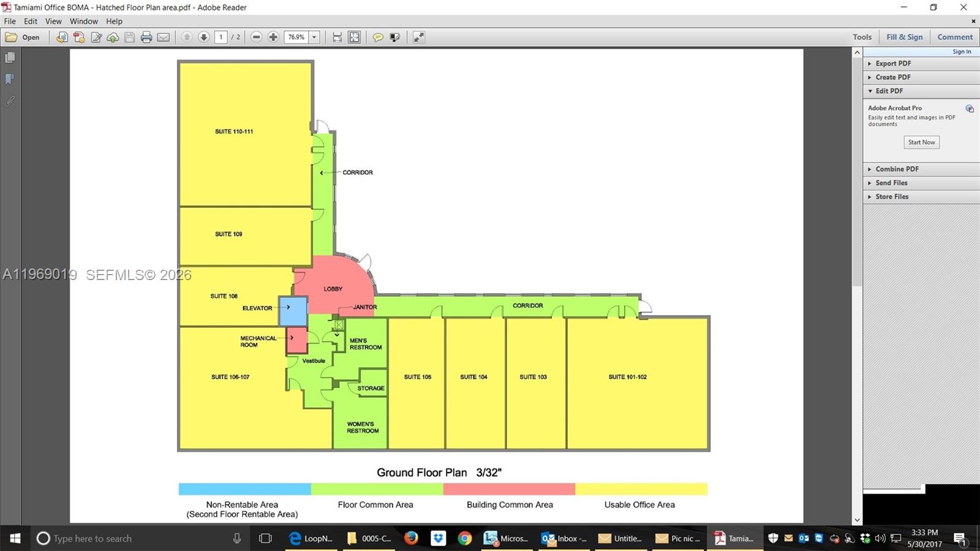Click the Sign In link
Image resolution: width=980 pixels, height=551 pixels.
tap(961, 51)
